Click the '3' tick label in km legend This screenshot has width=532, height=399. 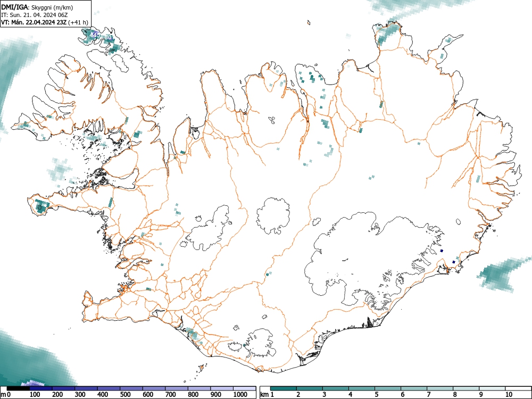[x=325, y=395]
